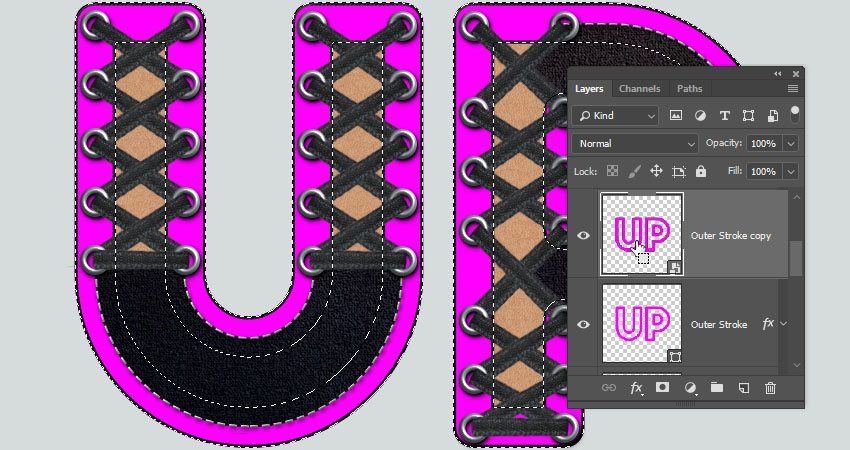Select the Layers tab
This screenshot has height=450, width=850.
589,88
